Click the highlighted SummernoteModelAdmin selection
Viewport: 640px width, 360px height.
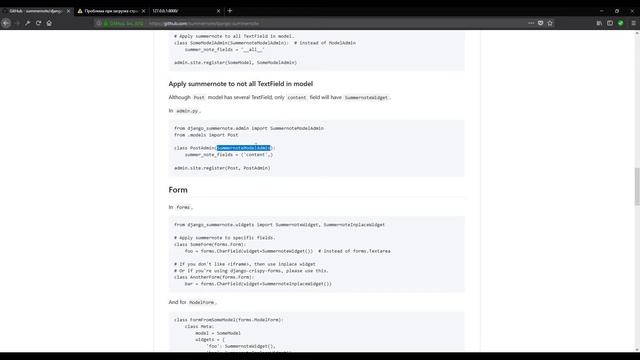(x=243, y=148)
